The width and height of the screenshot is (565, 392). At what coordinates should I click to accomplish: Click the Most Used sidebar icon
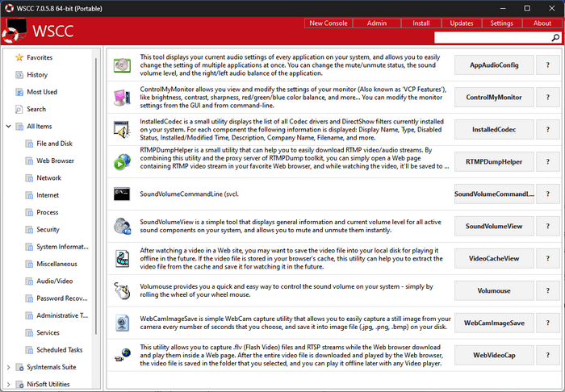pos(19,92)
